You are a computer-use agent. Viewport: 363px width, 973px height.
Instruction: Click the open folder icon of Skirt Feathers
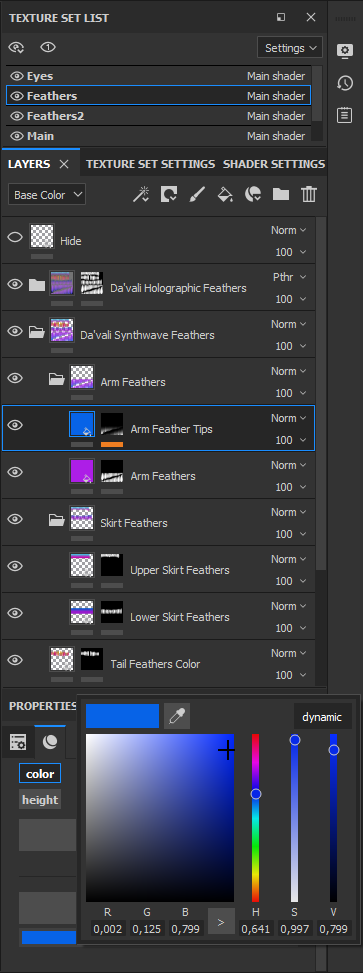(x=57, y=519)
